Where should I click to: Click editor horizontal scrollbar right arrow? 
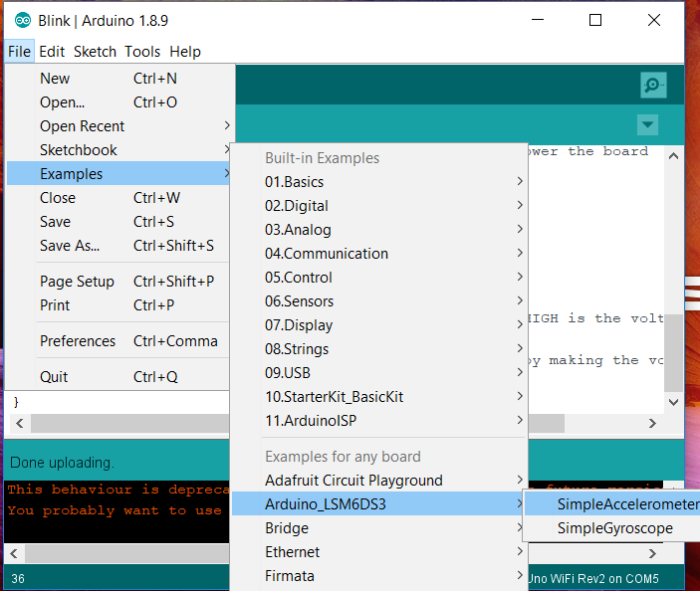coord(652,423)
